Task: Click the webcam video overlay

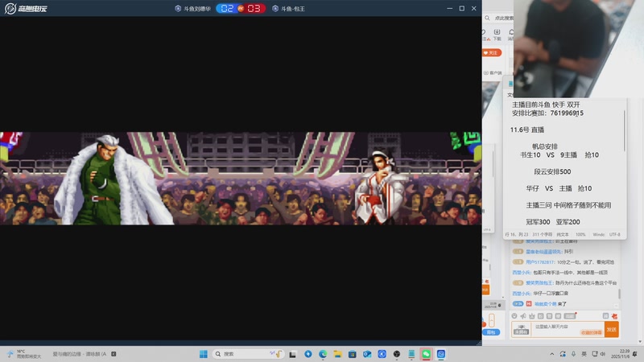Action: [x=578, y=48]
